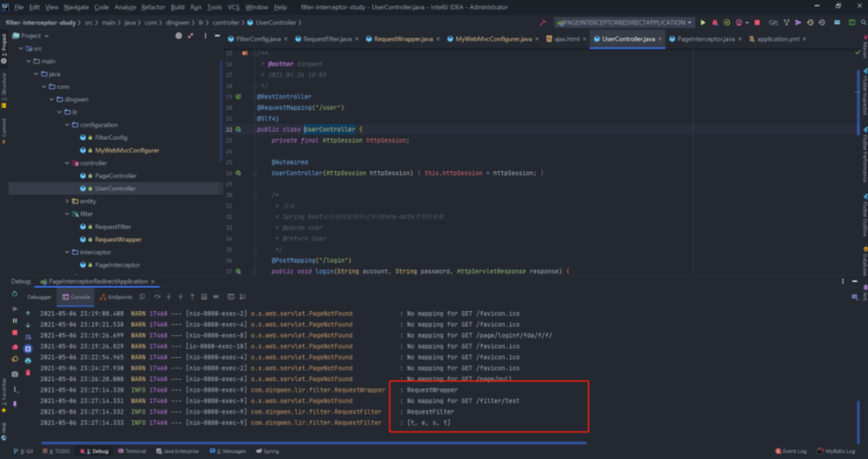Switch to the Endpoints tab

[117, 297]
